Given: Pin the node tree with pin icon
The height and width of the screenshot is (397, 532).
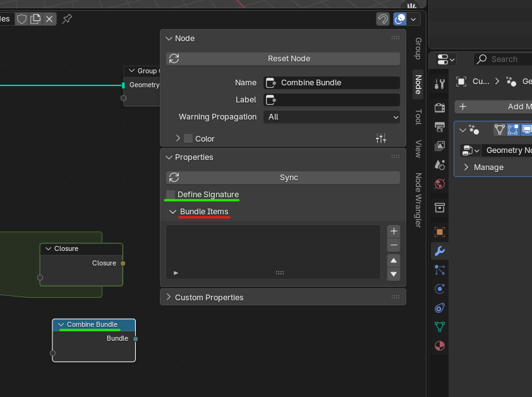Looking at the screenshot, I should 67,19.
